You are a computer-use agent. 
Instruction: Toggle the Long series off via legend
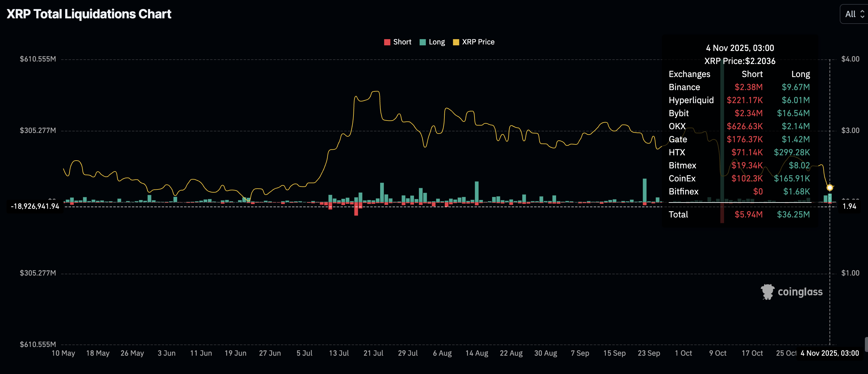point(436,42)
